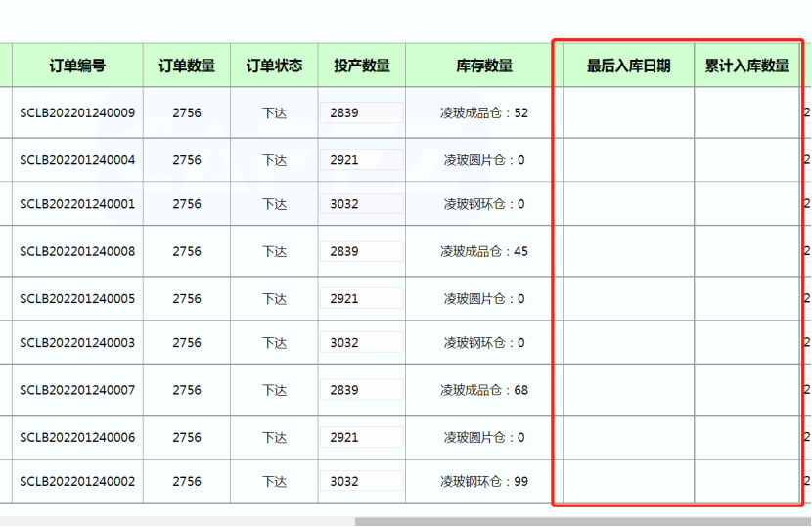Click 累计入库数量 cell for order SCLB202201240009
Image resolution: width=812 pixels, height=527 pixels.
[746, 112]
